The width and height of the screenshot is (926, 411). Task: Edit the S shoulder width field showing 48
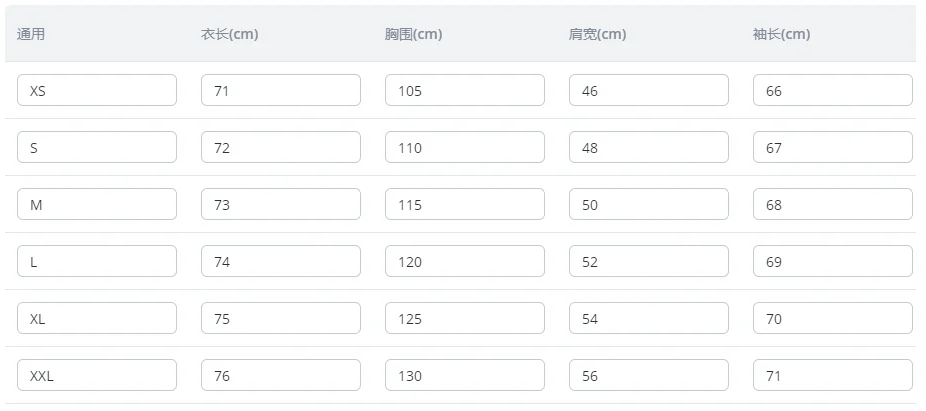pos(648,147)
